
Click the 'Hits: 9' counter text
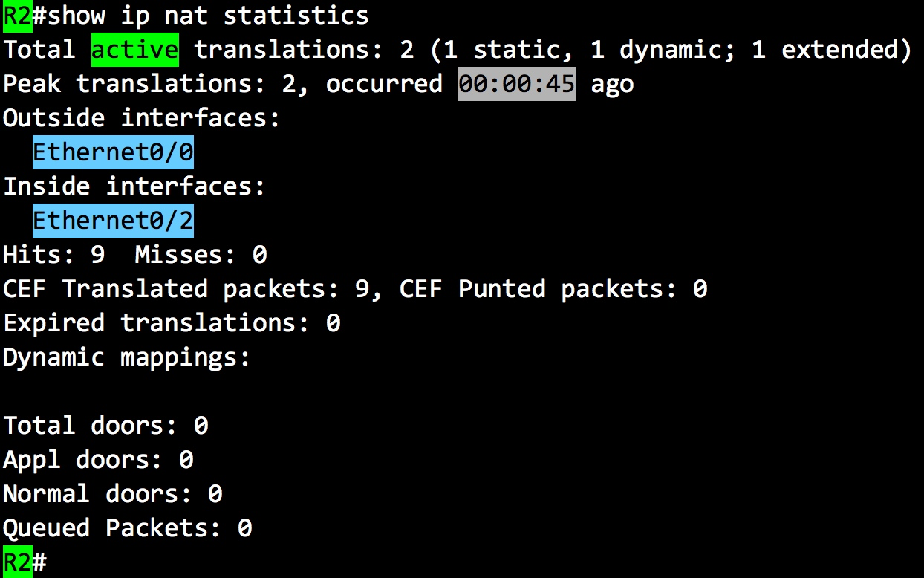(x=53, y=255)
